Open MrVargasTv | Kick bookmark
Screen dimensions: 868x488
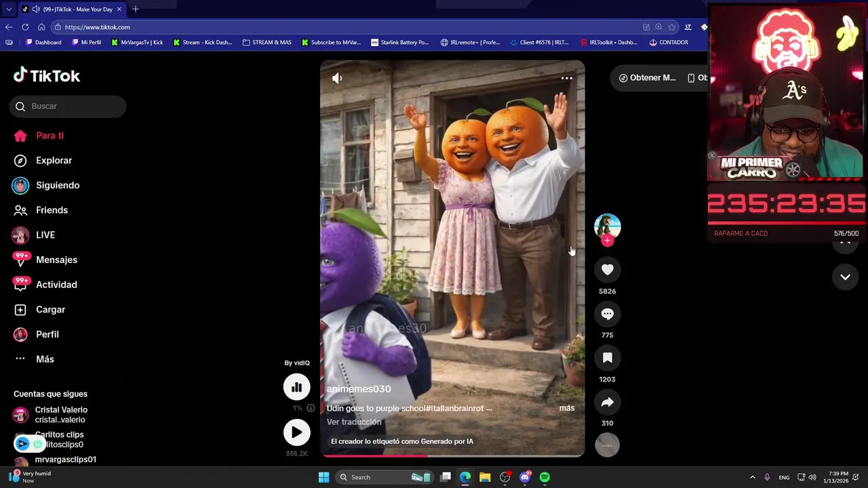tap(136, 42)
